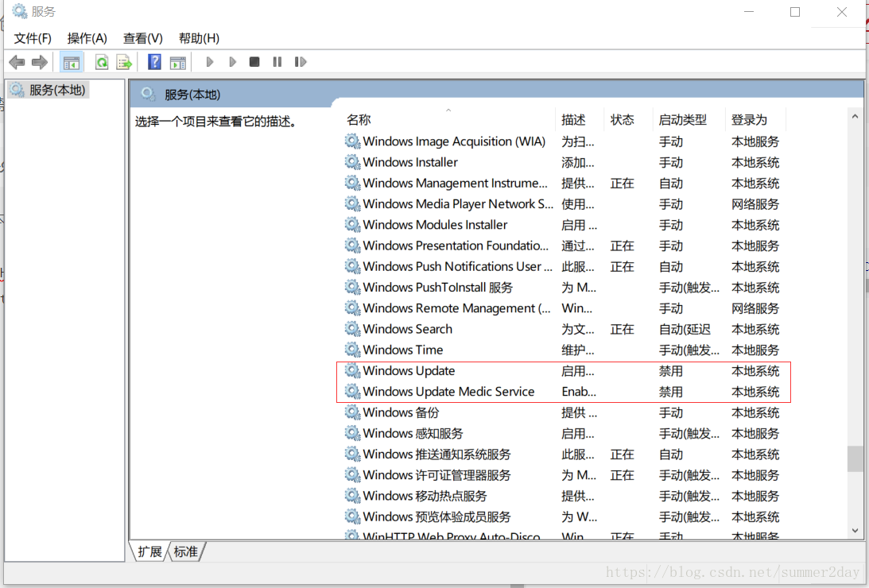This screenshot has width=869, height=588.
Task: Click 自动 startup type of Windows 推送通知系统服务
Action: coord(670,454)
